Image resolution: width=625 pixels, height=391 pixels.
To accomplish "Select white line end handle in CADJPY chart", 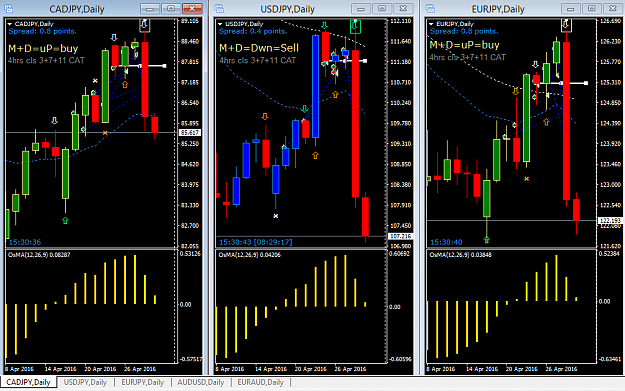I will click(x=165, y=66).
